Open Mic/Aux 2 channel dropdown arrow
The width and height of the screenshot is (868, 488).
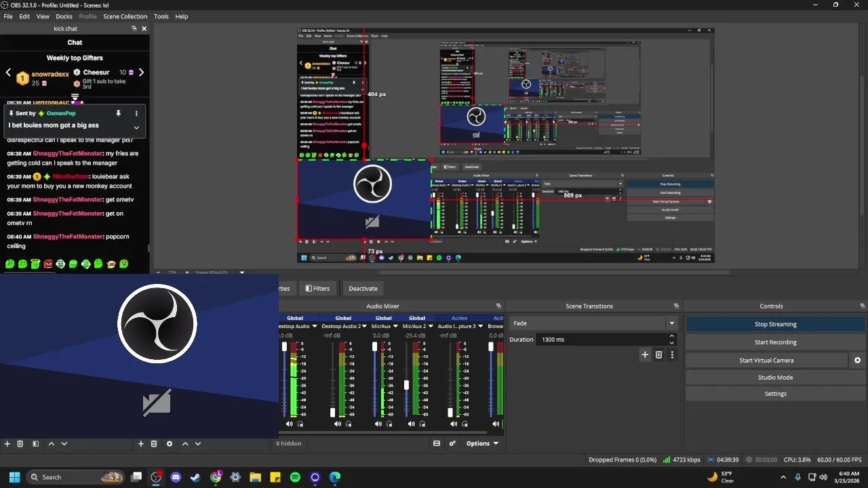pos(431,327)
